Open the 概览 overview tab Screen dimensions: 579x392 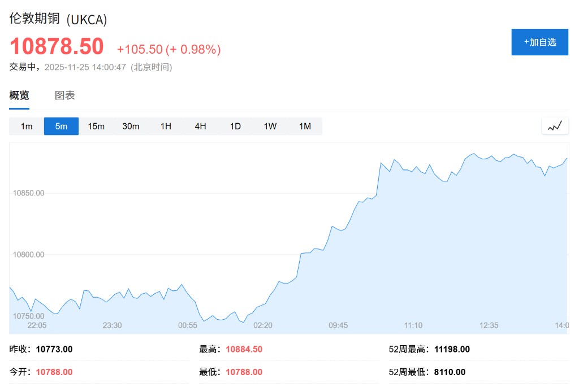pos(19,95)
